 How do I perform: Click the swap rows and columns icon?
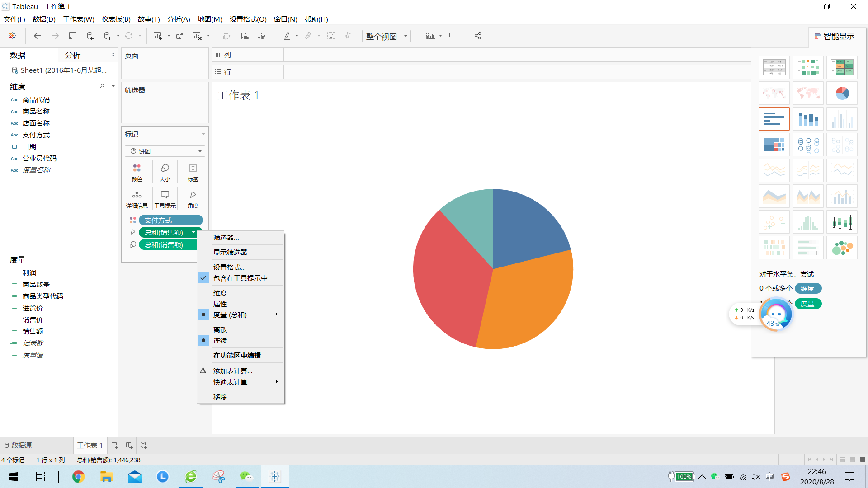click(226, 36)
